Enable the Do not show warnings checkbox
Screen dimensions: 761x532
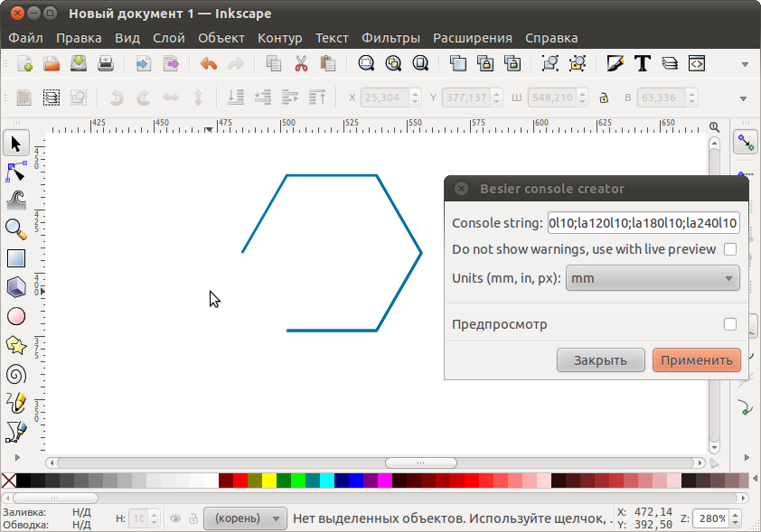click(x=730, y=249)
